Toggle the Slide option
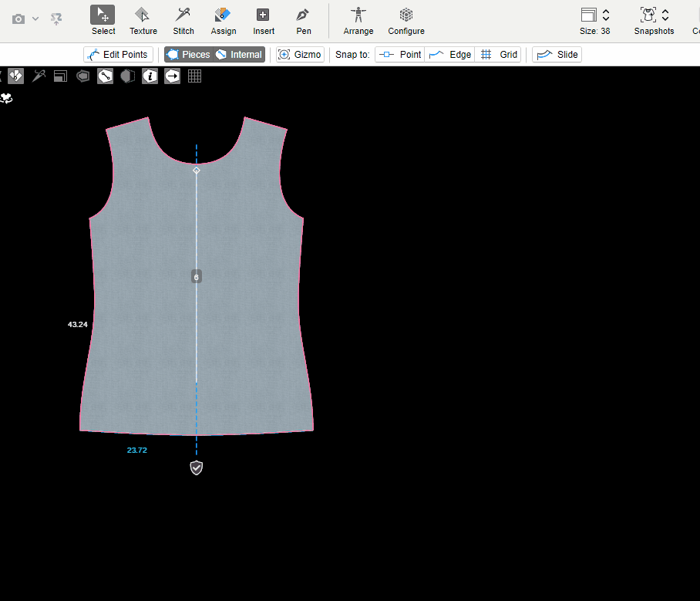This screenshot has width=700, height=601. (557, 55)
